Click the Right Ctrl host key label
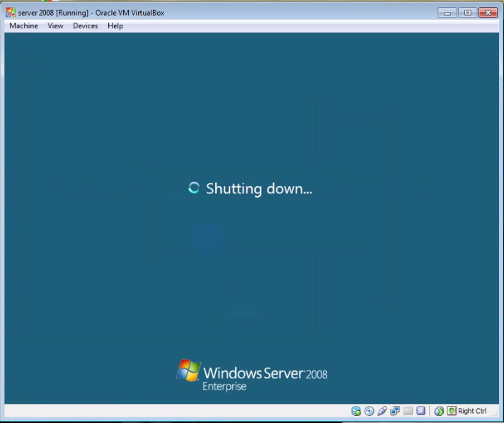The width and height of the screenshot is (504, 423). pyautogui.click(x=472, y=411)
